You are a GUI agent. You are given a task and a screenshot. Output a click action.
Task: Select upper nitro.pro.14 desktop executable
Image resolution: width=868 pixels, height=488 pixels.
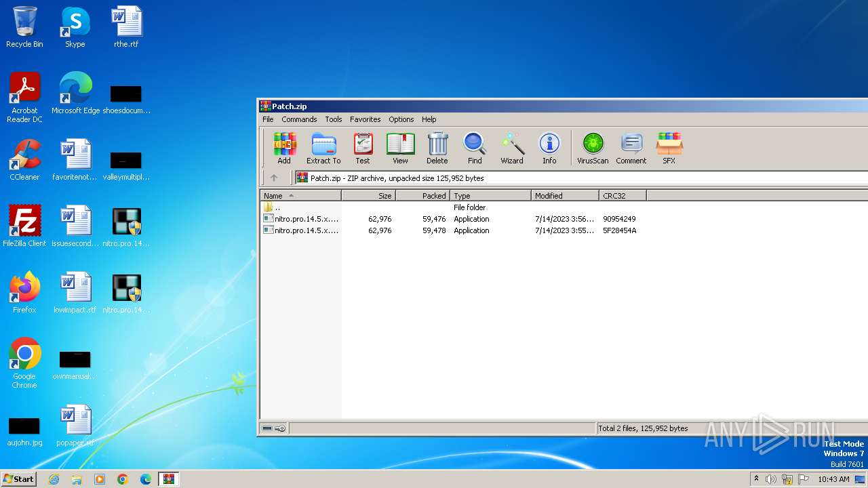(126, 226)
